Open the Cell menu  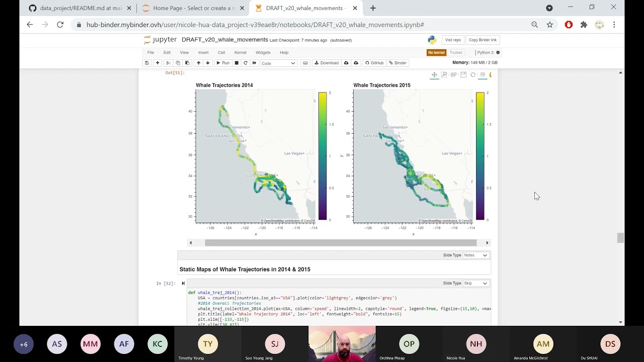tap(221, 52)
